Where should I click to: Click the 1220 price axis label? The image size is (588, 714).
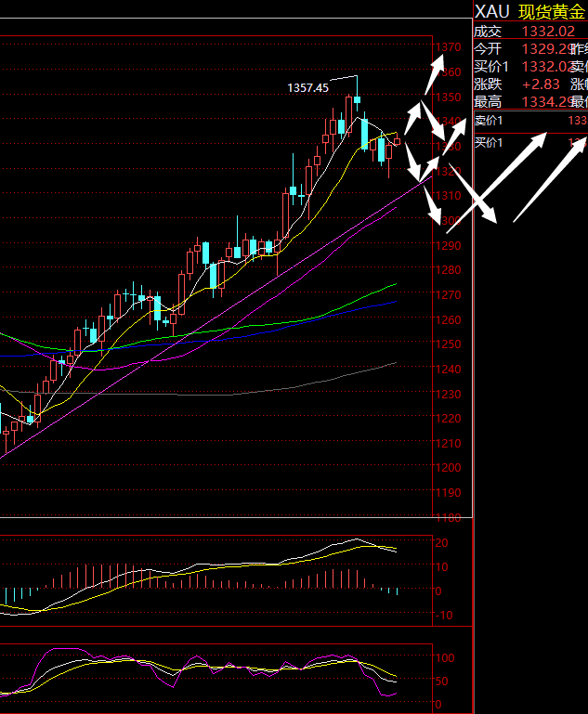(x=449, y=419)
